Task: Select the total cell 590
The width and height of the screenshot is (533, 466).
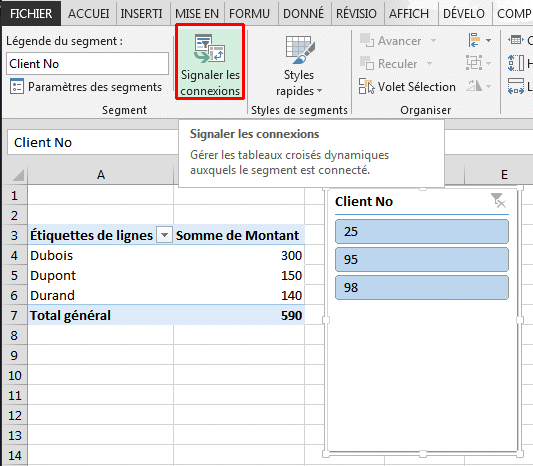Action: pyautogui.click(x=239, y=315)
